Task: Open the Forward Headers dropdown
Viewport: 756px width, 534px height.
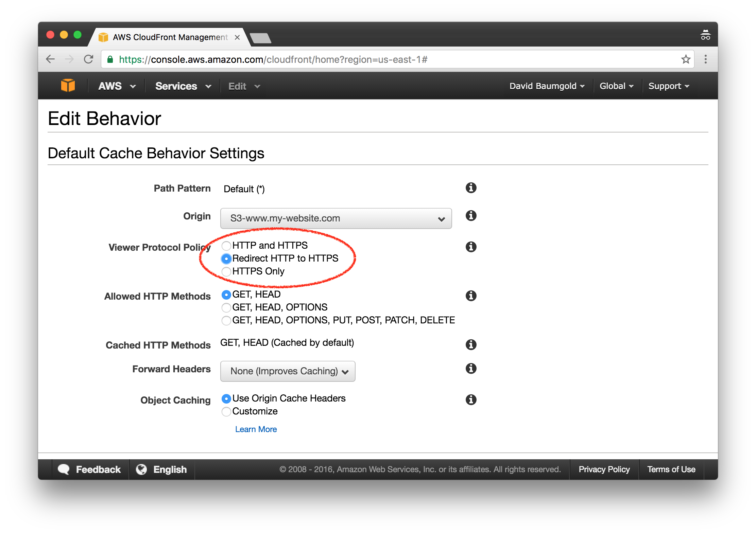Action: click(288, 371)
